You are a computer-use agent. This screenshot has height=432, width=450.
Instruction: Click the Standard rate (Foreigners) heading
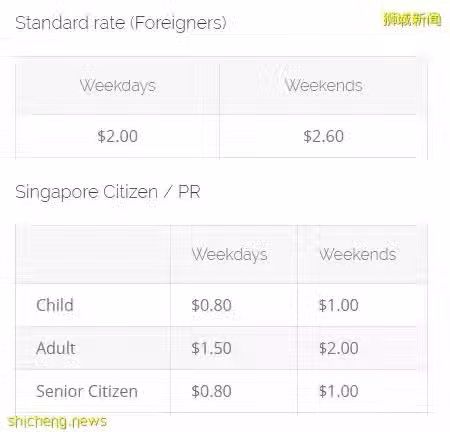pyautogui.click(x=121, y=23)
